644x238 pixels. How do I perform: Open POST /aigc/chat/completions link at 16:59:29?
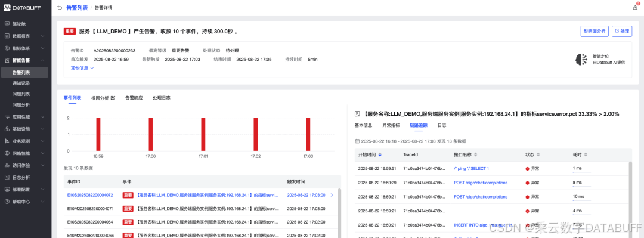coord(481,183)
